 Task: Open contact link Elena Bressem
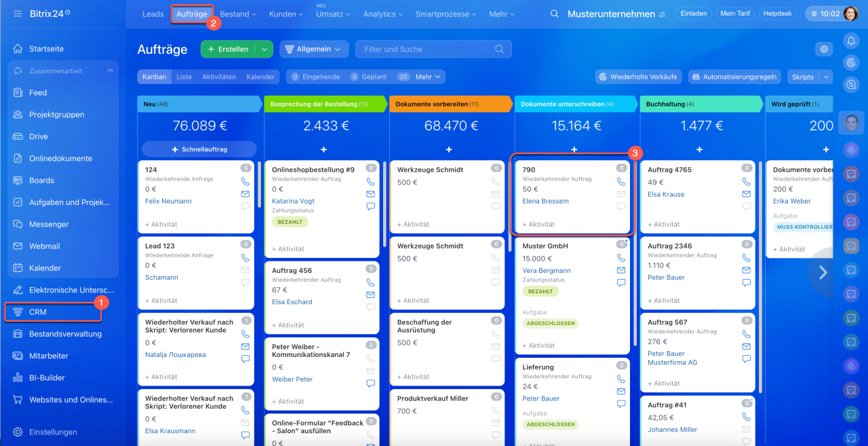(546, 201)
